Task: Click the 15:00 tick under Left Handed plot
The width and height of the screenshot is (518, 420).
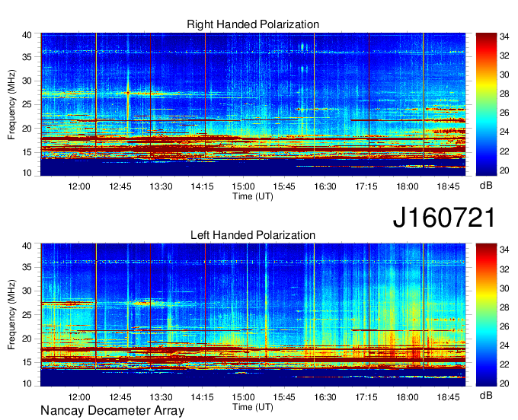Action: (243, 397)
